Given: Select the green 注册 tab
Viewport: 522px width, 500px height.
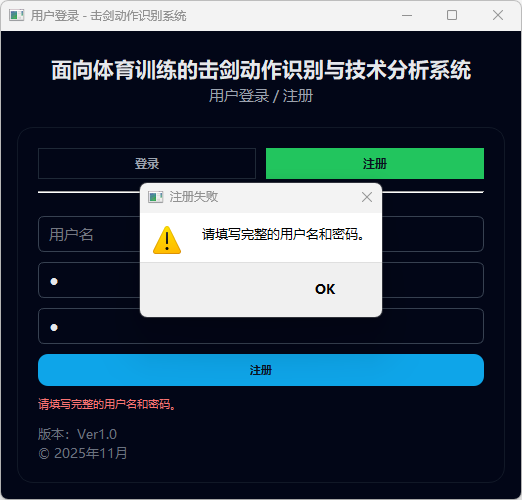Looking at the screenshot, I should (375, 164).
